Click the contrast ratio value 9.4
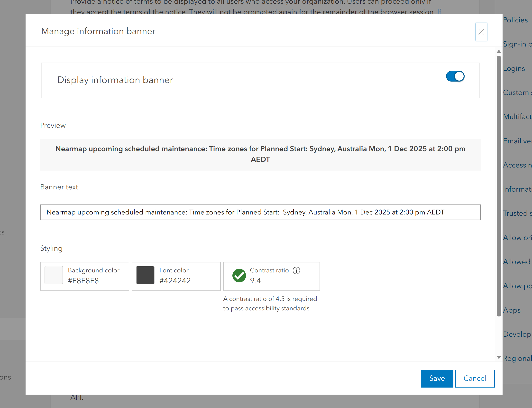 (255, 281)
